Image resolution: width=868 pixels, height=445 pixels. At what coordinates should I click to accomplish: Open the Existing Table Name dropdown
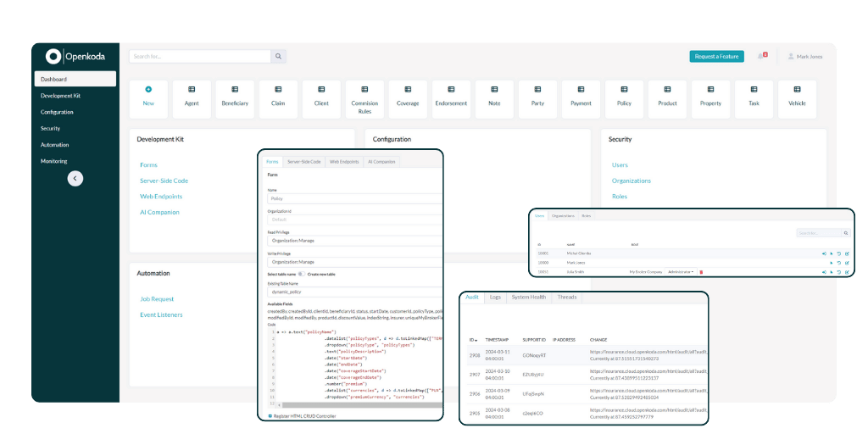pos(354,292)
